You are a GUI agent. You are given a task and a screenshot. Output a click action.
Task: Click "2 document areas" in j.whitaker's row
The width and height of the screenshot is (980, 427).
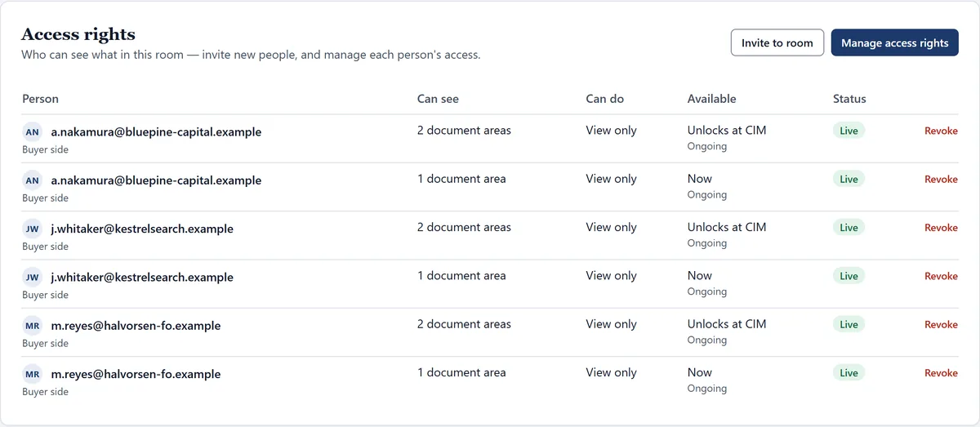point(464,227)
